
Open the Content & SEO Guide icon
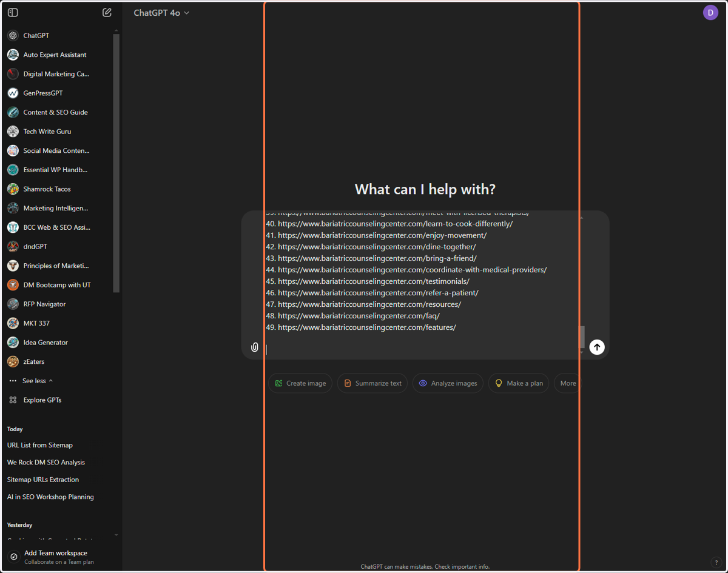pos(13,112)
